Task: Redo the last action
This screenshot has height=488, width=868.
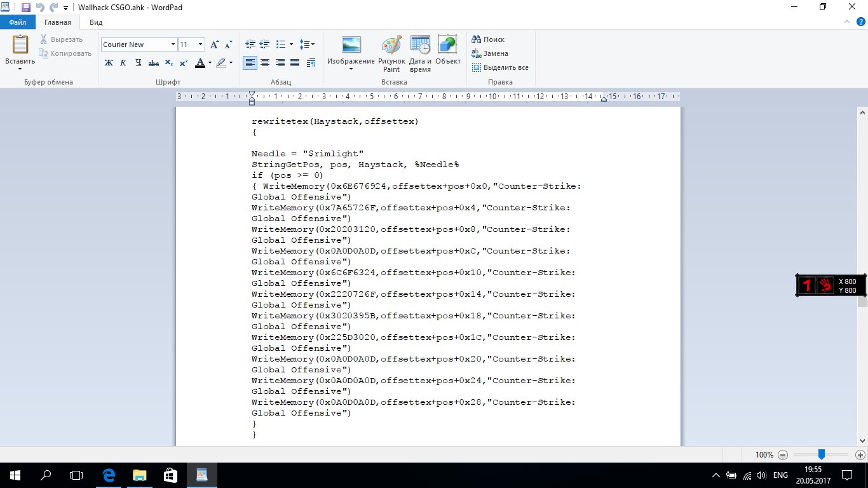Action: [x=54, y=8]
